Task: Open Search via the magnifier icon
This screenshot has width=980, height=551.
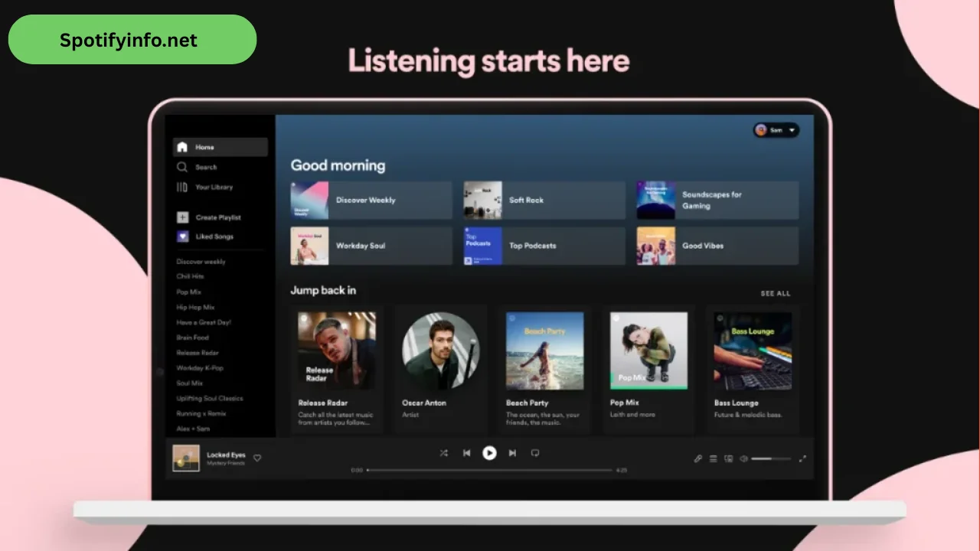Action: (182, 167)
